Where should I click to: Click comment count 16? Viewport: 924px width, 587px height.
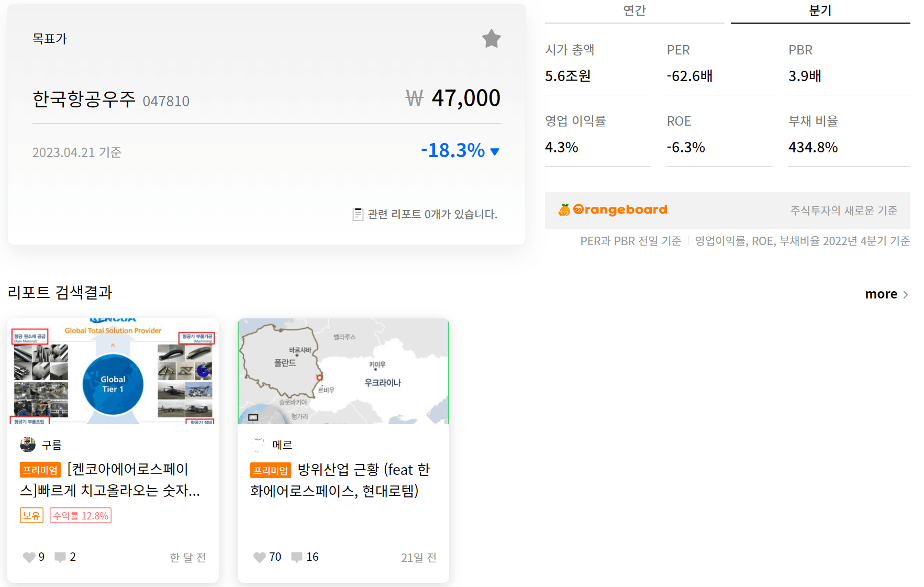[x=313, y=557]
